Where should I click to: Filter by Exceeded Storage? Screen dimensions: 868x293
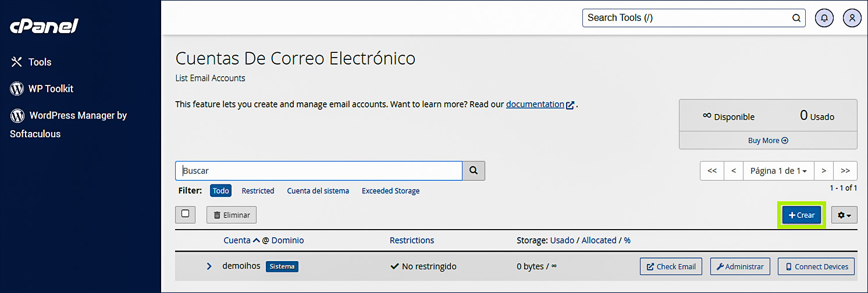coord(390,191)
